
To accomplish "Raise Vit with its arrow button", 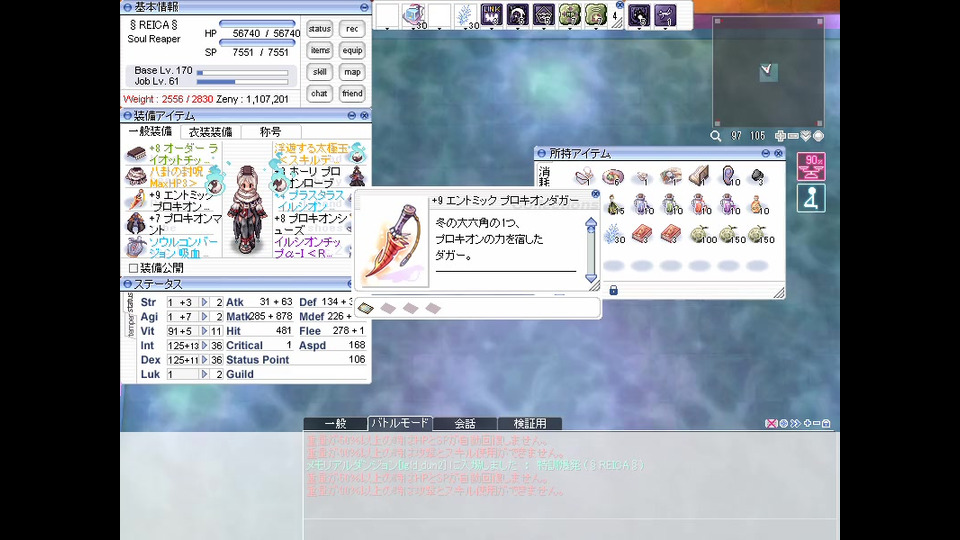I will pyautogui.click(x=204, y=331).
